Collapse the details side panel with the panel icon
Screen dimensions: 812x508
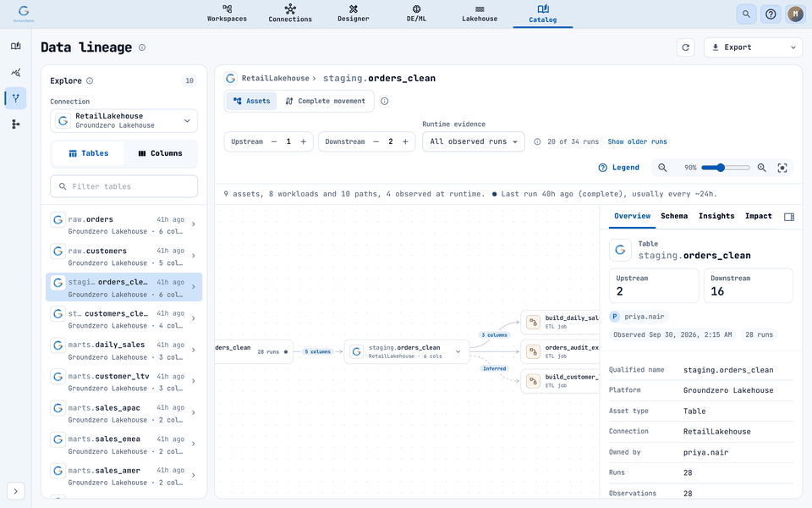point(789,217)
